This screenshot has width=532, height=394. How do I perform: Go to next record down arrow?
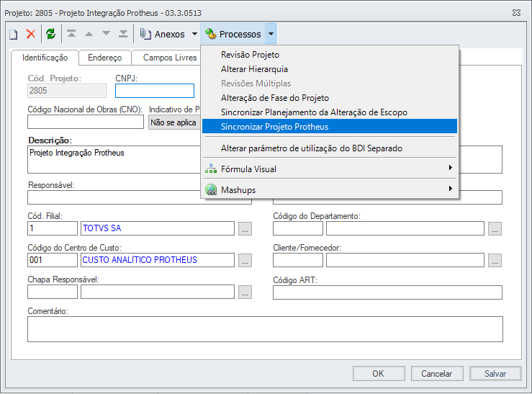107,33
